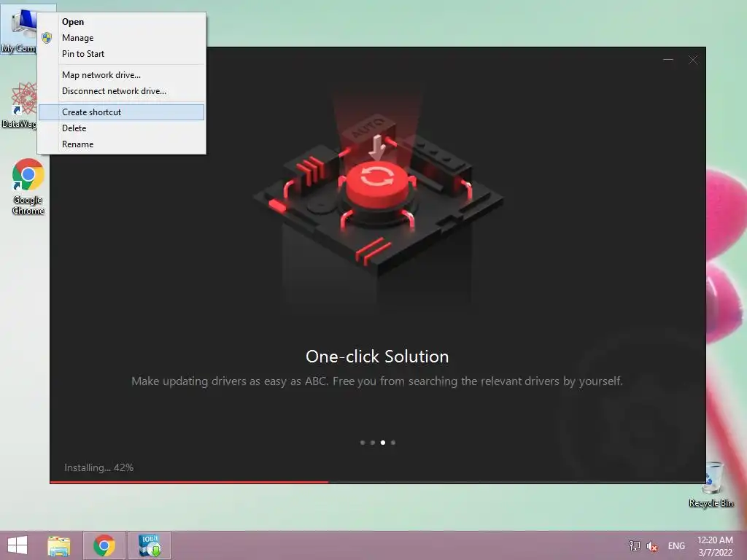Click the shield icon beside Manage
Screen dimensions: 747x560
point(47,38)
